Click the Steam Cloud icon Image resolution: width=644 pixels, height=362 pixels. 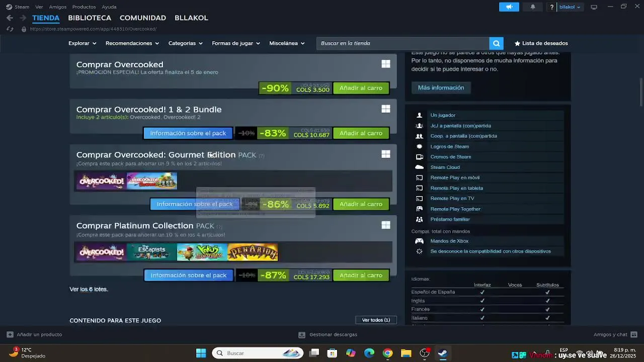419,167
